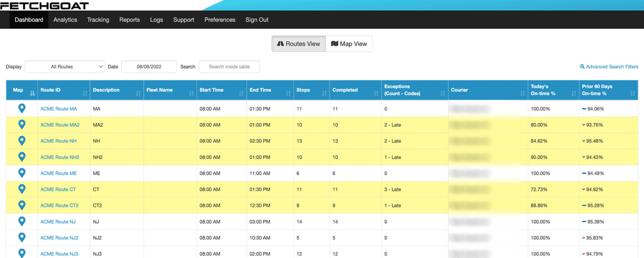Open the ACME Route MA2 link
Image resolution: width=644 pixels, height=258 pixels.
tap(60, 125)
